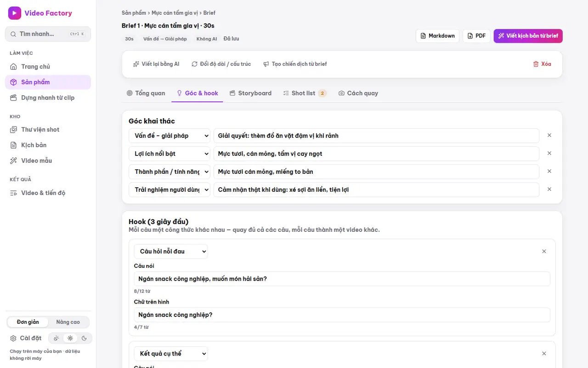Enable the automatic theme (sun-moon icon)
The height and width of the screenshot is (368, 588).
click(56, 339)
